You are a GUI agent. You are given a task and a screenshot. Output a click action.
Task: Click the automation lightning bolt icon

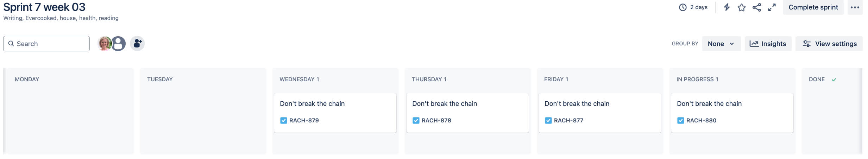tap(727, 7)
